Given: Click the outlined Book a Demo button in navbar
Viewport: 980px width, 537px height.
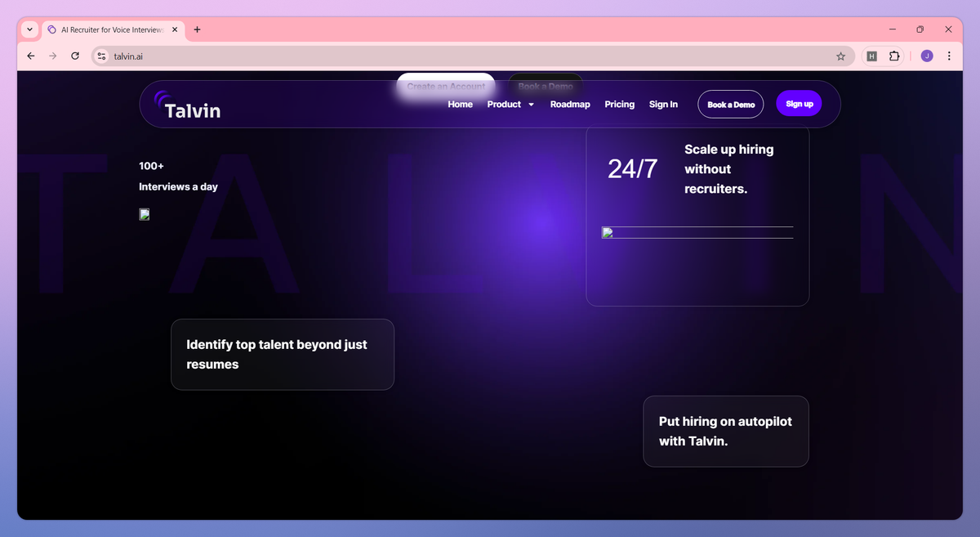Looking at the screenshot, I should [731, 105].
